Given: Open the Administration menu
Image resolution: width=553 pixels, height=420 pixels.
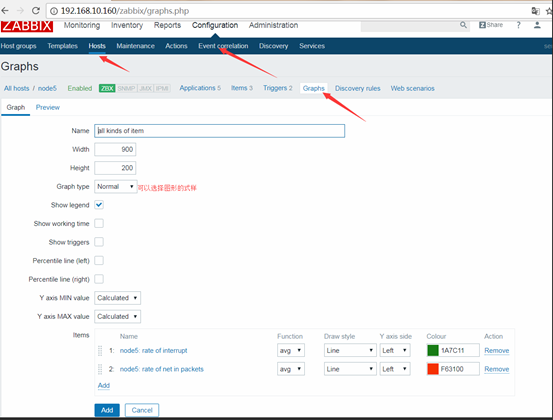Looking at the screenshot, I should click(x=273, y=25).
